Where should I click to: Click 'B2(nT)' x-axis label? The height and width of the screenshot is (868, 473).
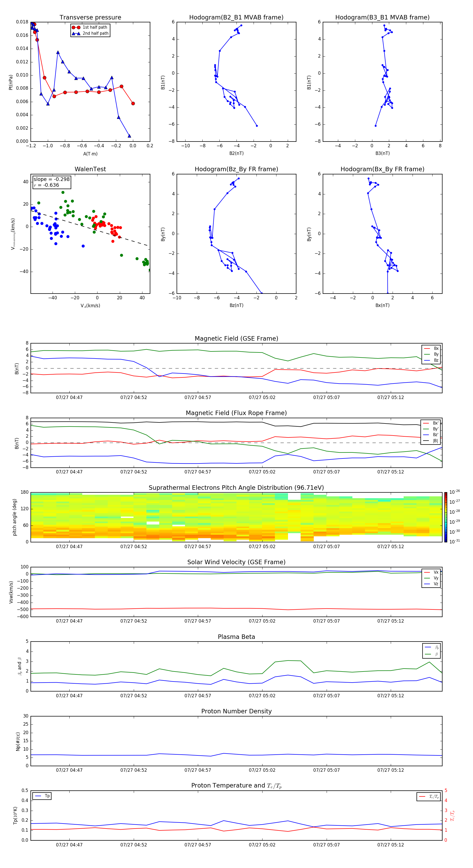[x=236, y=153]
